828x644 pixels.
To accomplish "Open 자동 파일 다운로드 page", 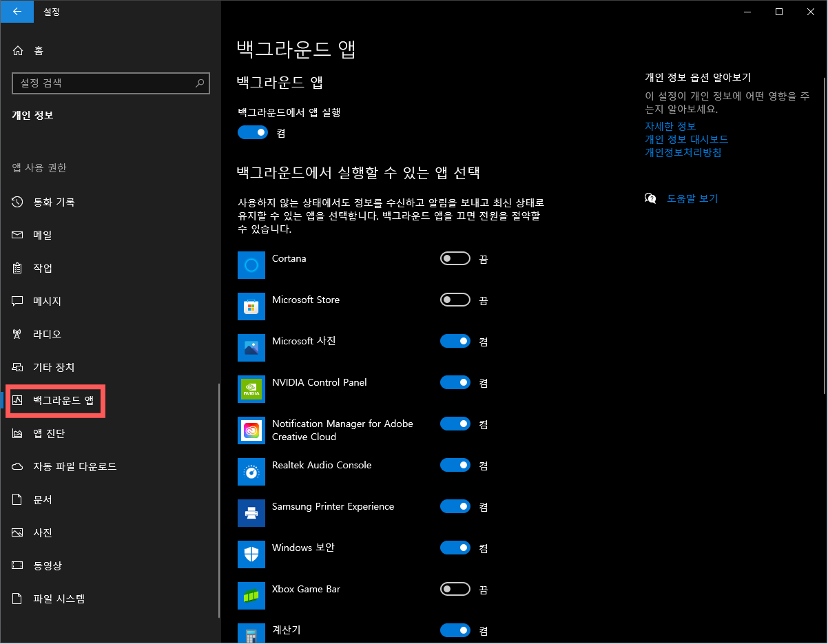I will pyautogui.click(x=110, y=466).
